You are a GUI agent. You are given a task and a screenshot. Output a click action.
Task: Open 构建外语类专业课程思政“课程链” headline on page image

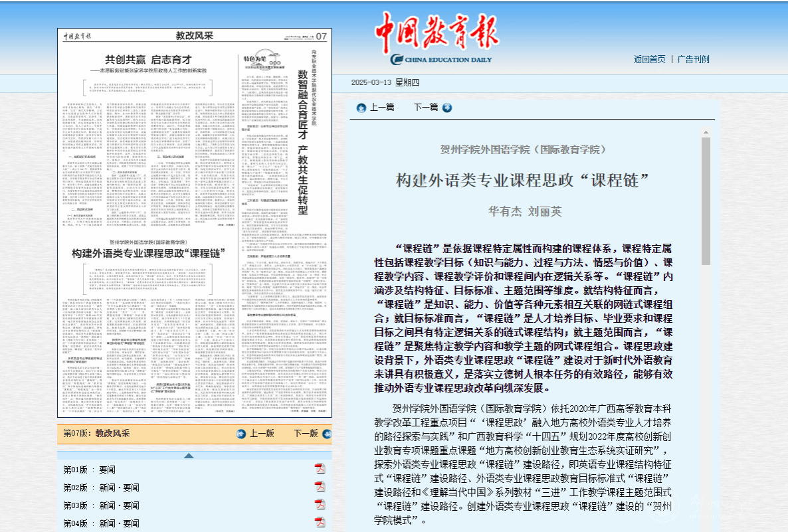point(148,253)
